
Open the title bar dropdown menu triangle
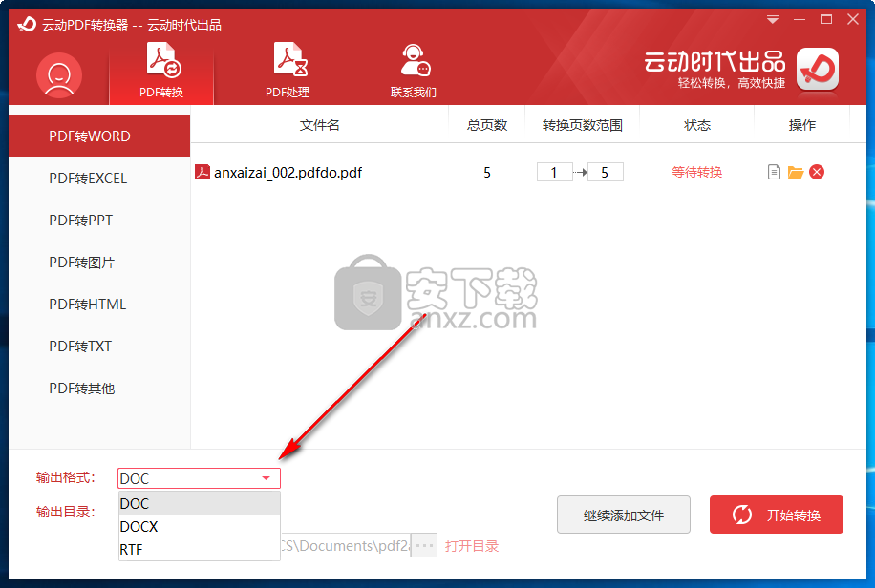tap(773, 20)
